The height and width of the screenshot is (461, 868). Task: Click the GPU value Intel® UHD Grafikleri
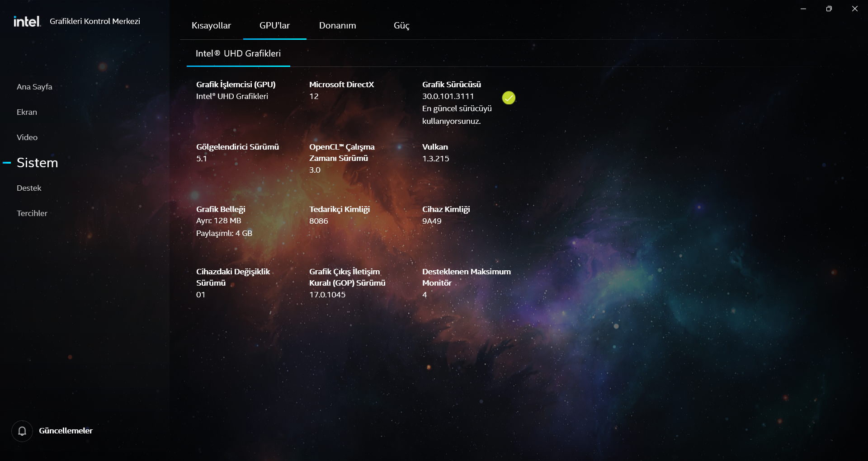[232, 96]
